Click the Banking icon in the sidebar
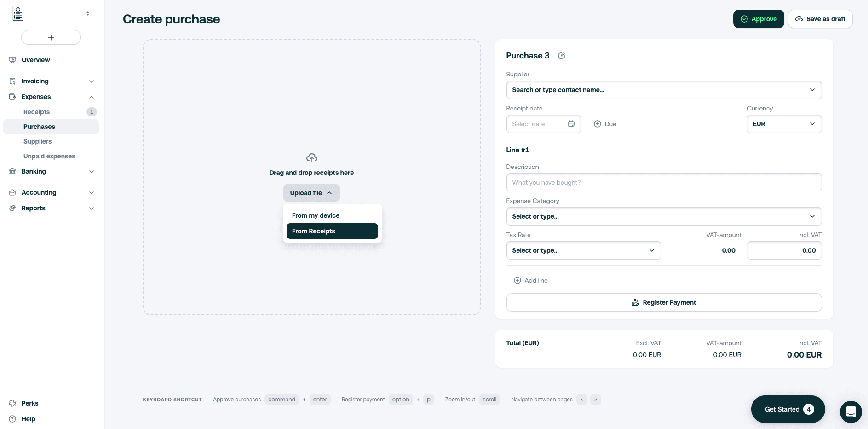Image resolution: width=868 pixels, height=429 pixels. click(x=12, y=171)
